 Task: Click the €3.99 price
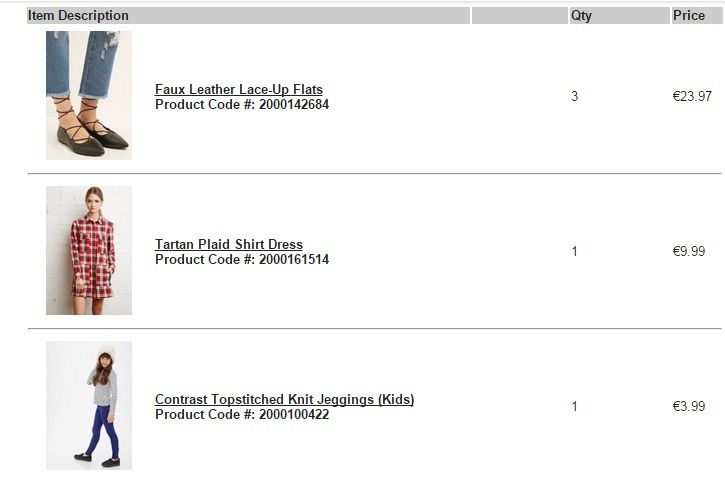[689, 407]
